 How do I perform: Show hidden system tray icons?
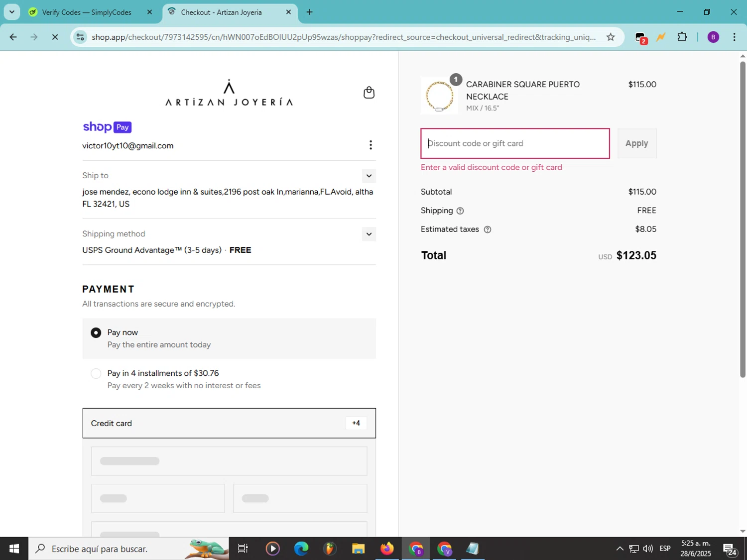620,549
